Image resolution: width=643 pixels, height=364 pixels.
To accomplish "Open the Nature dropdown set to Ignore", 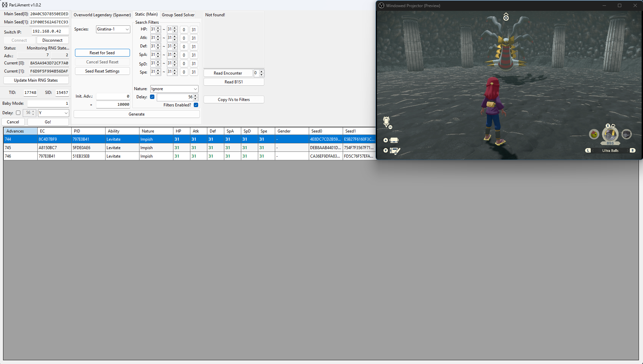I will (174, 89).
